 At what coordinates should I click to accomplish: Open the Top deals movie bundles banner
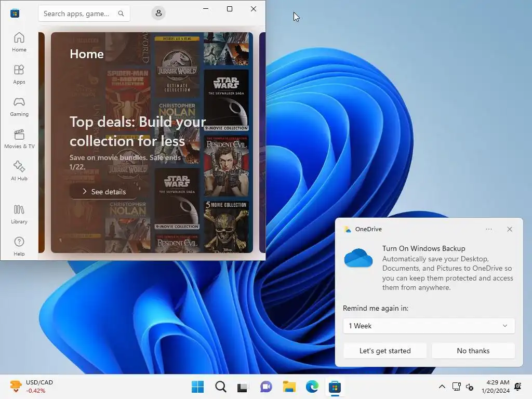pos(152,142)
